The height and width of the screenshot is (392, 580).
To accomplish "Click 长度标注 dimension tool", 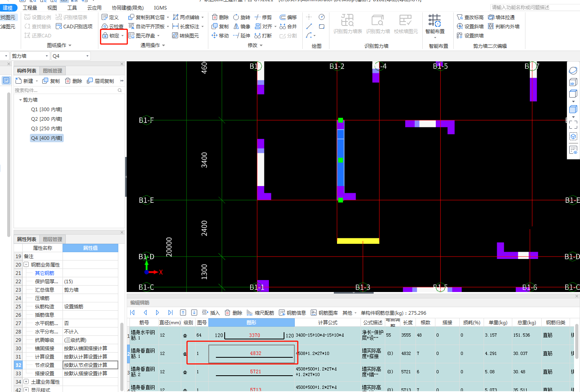I will [186, 26].
